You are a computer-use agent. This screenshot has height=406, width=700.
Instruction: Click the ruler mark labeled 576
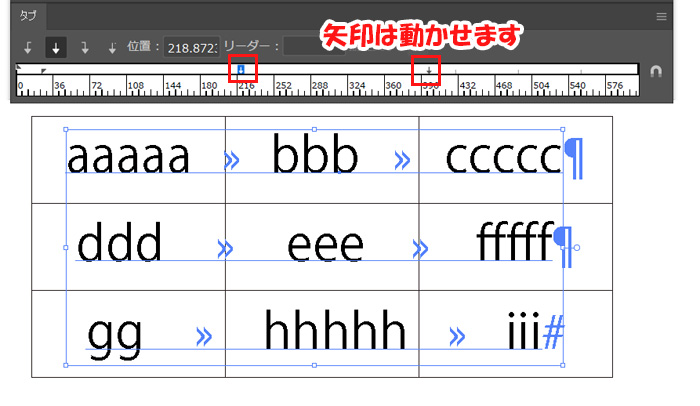pos(615,85)
